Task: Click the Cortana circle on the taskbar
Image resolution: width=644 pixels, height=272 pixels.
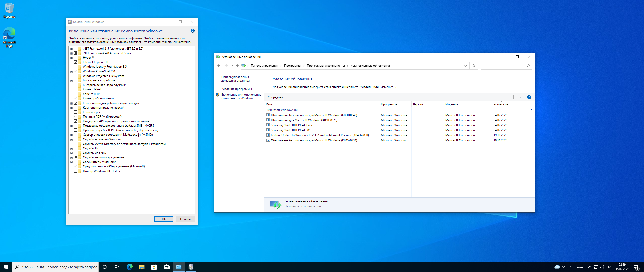Action: (x=105, y=267)
